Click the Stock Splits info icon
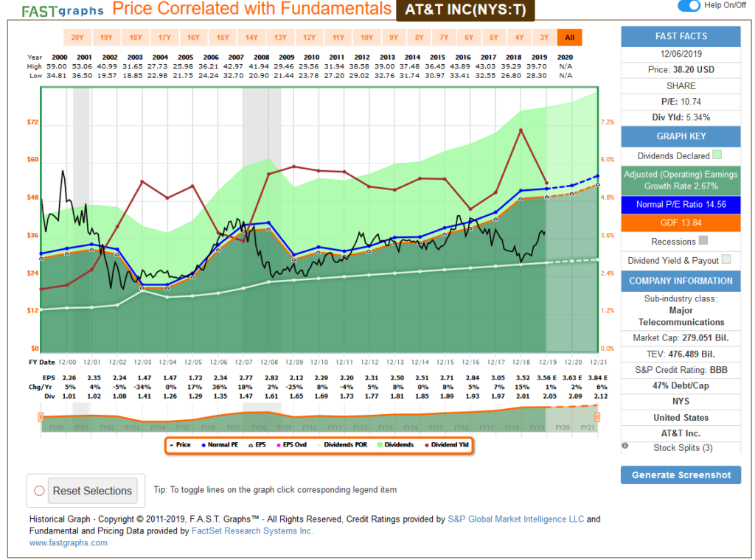The width and height of the screenshot is (755, 560). (625, 446)
